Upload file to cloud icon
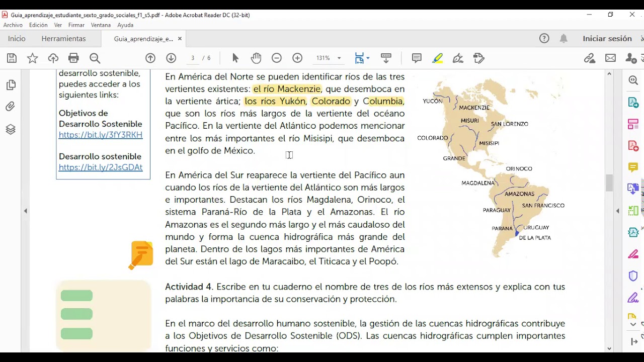 coord(53,58)
